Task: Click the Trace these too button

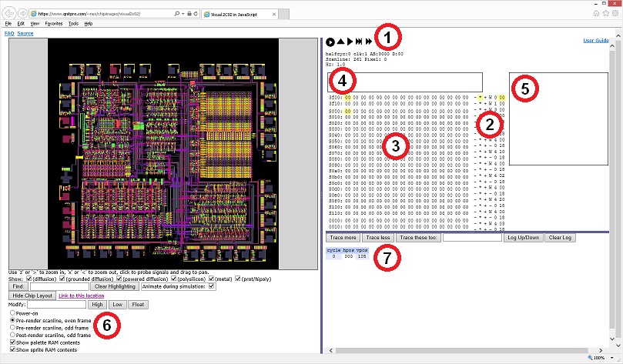Action: (418, 237)
